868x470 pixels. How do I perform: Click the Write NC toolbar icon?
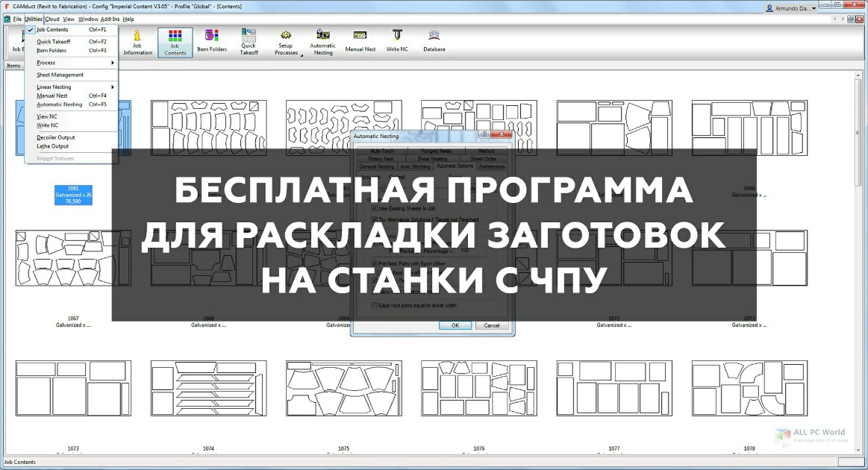(x=397, y=42)
